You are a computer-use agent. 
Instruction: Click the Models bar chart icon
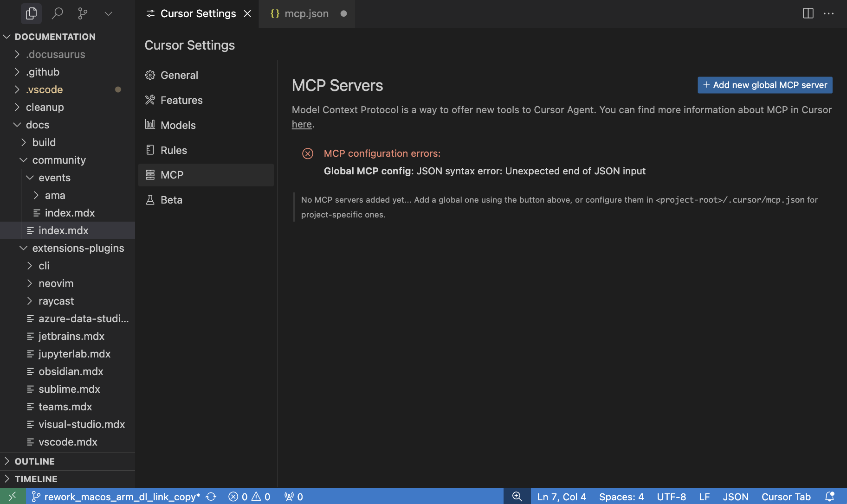(x=150, y=124)
